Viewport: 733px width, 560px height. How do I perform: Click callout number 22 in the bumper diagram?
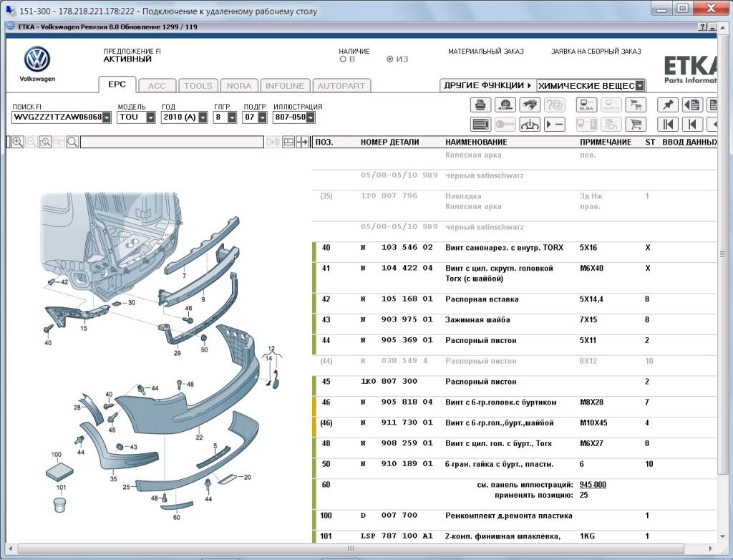(199, 438)
